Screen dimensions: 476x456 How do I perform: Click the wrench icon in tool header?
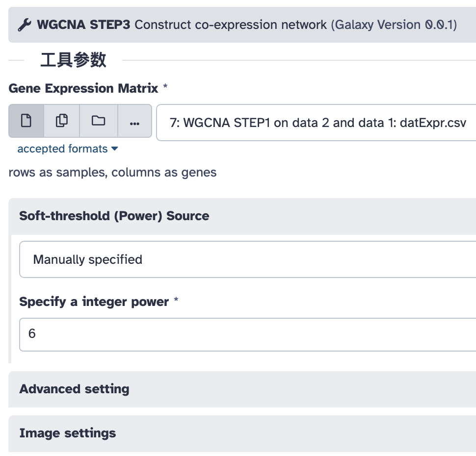(25, 25)
